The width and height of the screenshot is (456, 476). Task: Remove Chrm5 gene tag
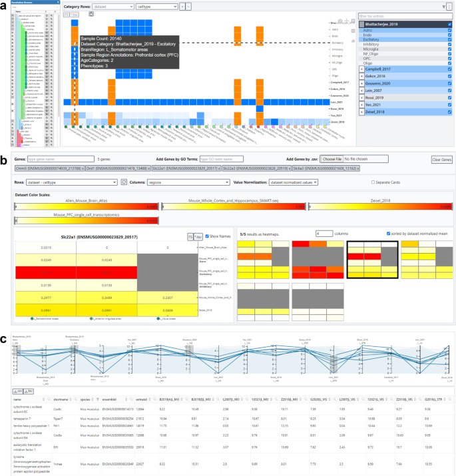coord(83,168)
